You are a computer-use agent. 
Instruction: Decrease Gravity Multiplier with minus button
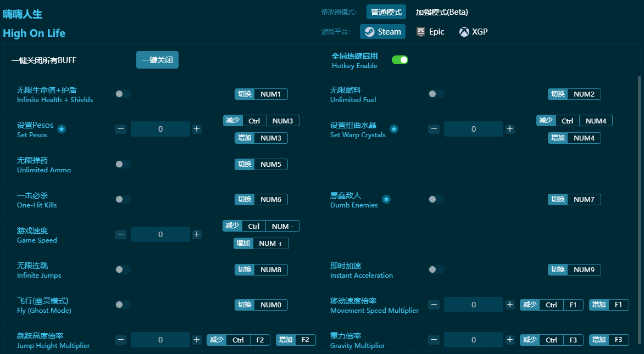[x=434, y=340]
